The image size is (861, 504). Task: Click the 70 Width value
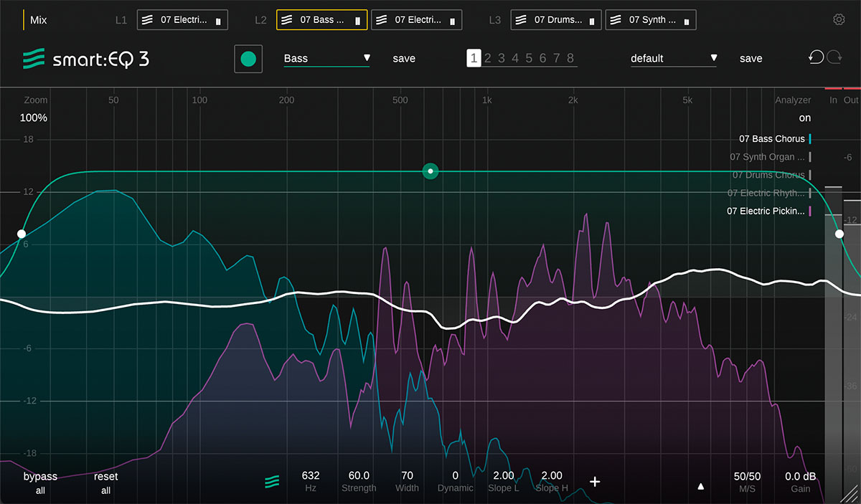click(407, 475)
